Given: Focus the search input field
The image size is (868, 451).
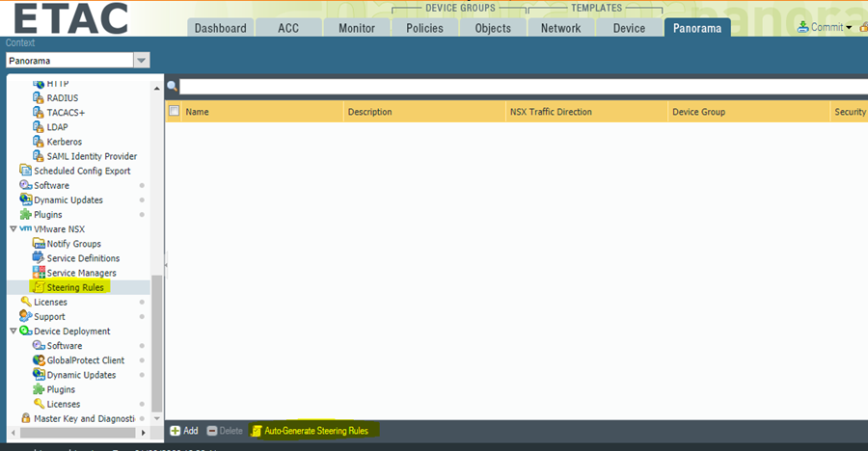Looking at the screenshot, I should pyautogui.click(x=524, y=87).
